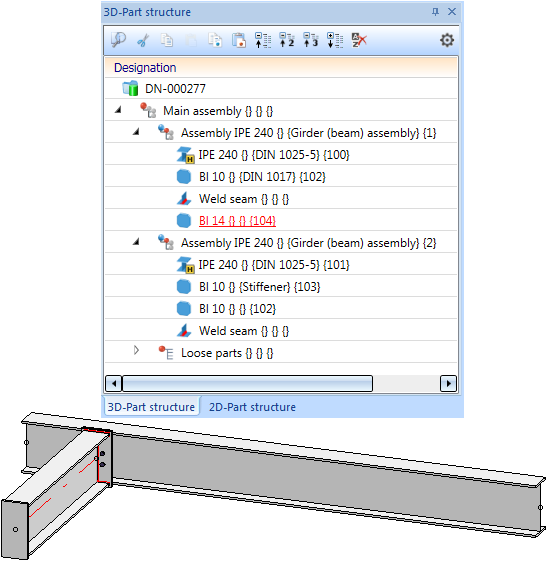Select Assembly IPE 240 Girder assembly {2}
The height and width of the screenshot is (563, 546).
281,242
